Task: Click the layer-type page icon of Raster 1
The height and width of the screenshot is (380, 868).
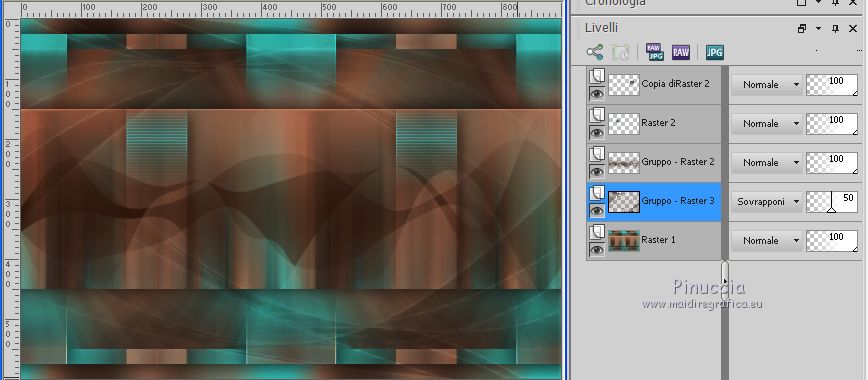Action: 597,232
